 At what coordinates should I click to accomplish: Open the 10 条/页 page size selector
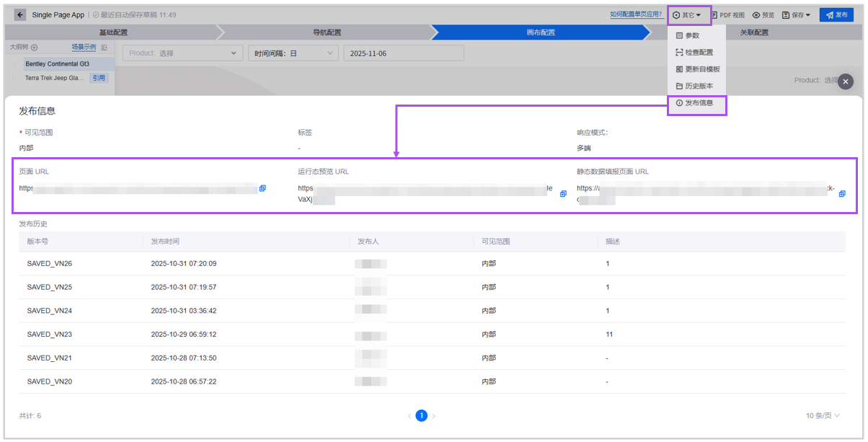pyautogui.click(x=823, y=415)
